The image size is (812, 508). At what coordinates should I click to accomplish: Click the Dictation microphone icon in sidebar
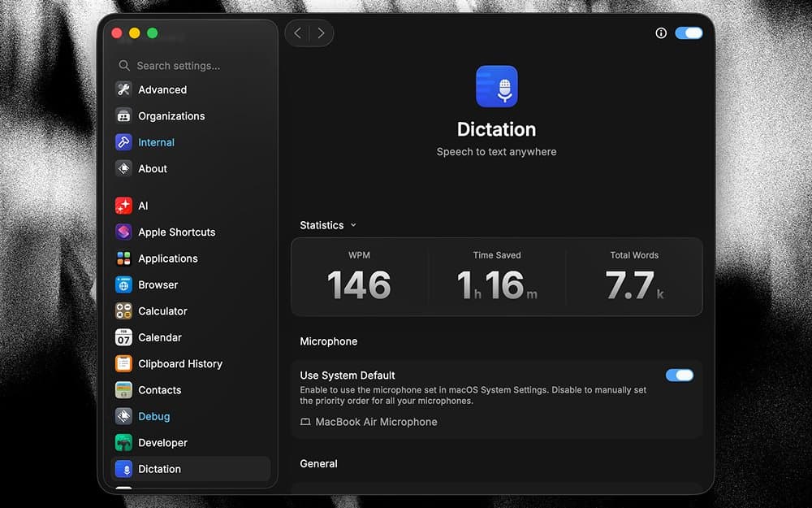coord(123,469)
